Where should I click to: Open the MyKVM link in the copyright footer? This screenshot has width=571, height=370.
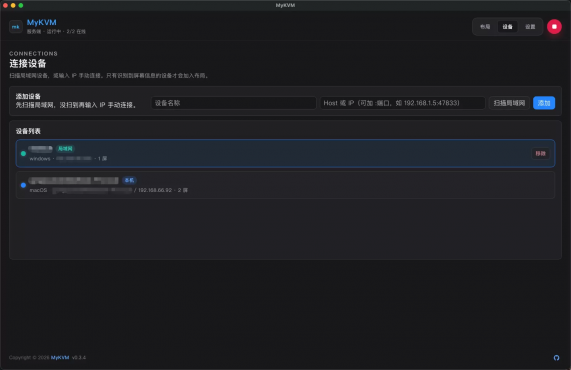(60, 358)
